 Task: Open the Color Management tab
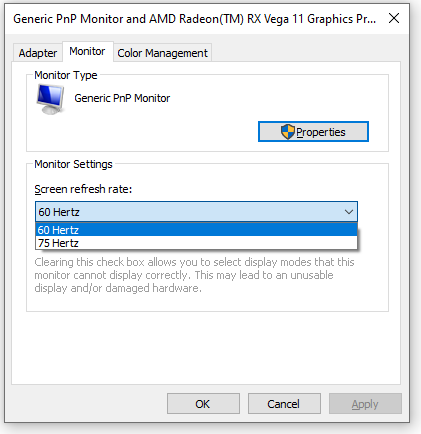coord(162,53)
